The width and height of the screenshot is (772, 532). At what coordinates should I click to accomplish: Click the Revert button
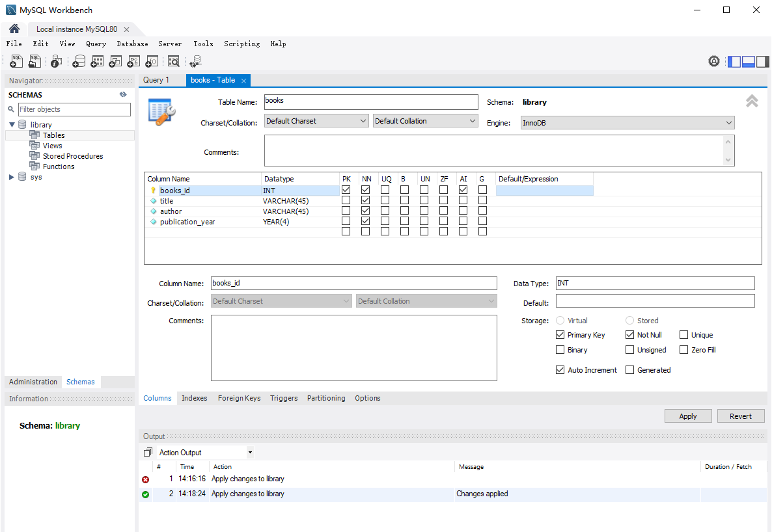coord(741,416)
